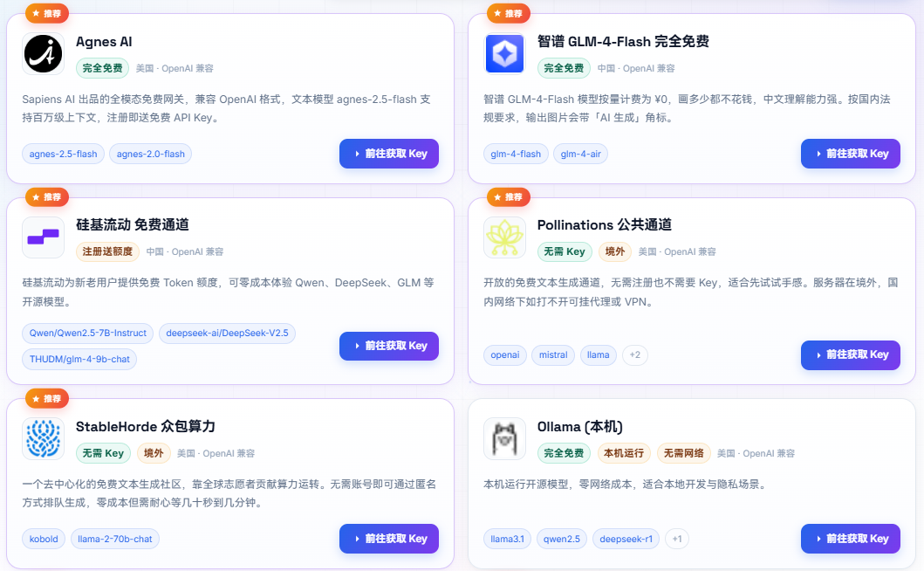Click the 推荐 badge on Agnes AI card

point(47,13)
